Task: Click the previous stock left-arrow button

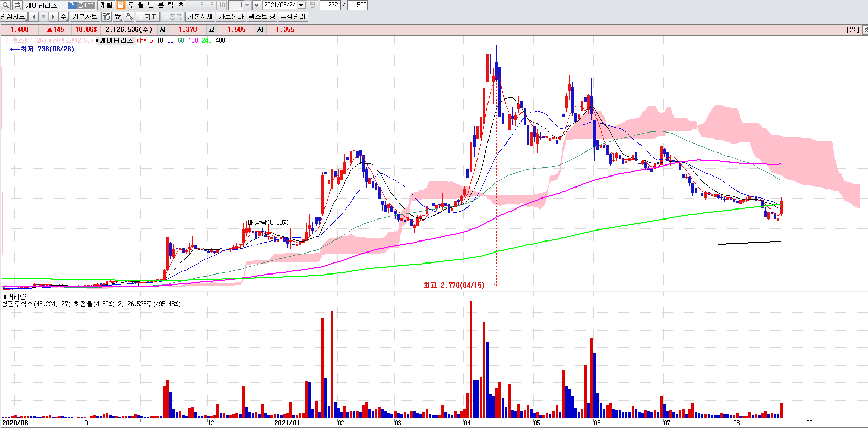Action: [x=34, y=17]
